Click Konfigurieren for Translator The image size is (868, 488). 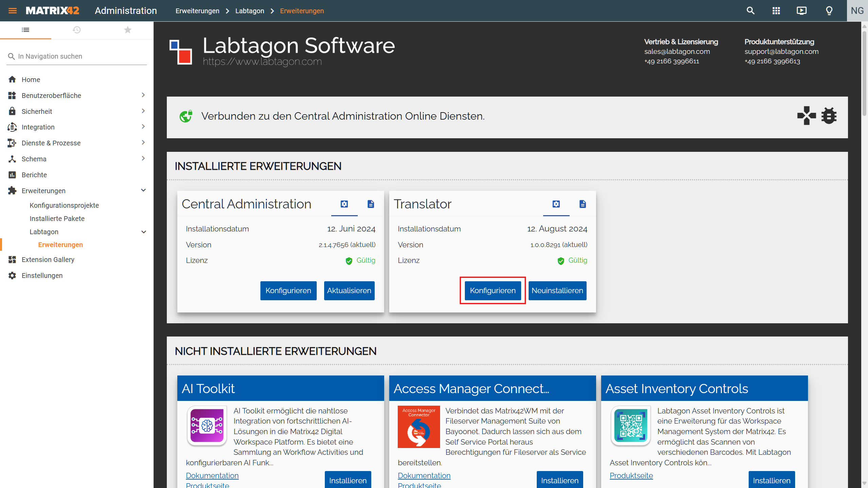point(493,291)
